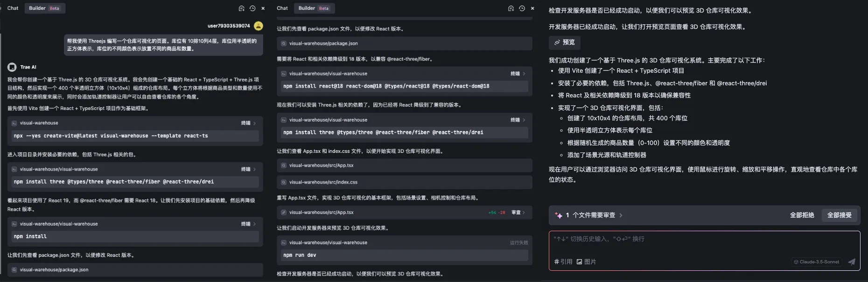The image size is (868, 282).
Task: Switch to Builder Beta tab in left panel
Action: [44, 8]
